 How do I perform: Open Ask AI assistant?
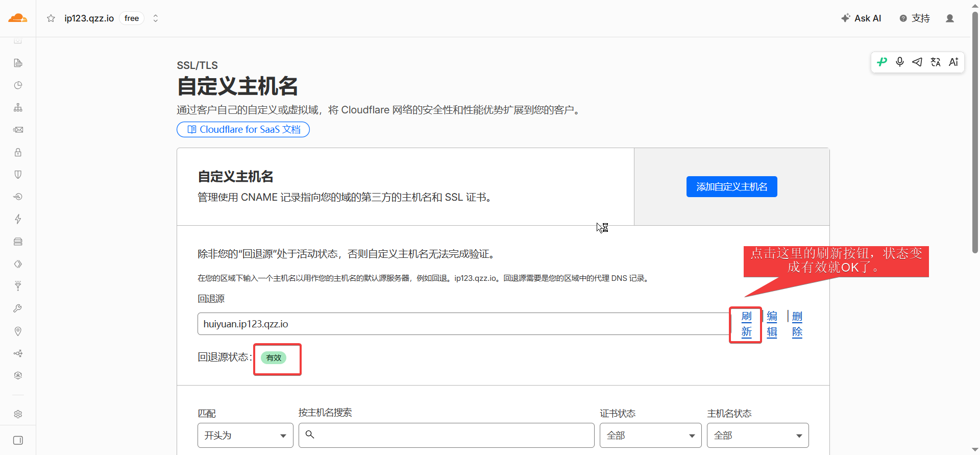coord(861,18)
